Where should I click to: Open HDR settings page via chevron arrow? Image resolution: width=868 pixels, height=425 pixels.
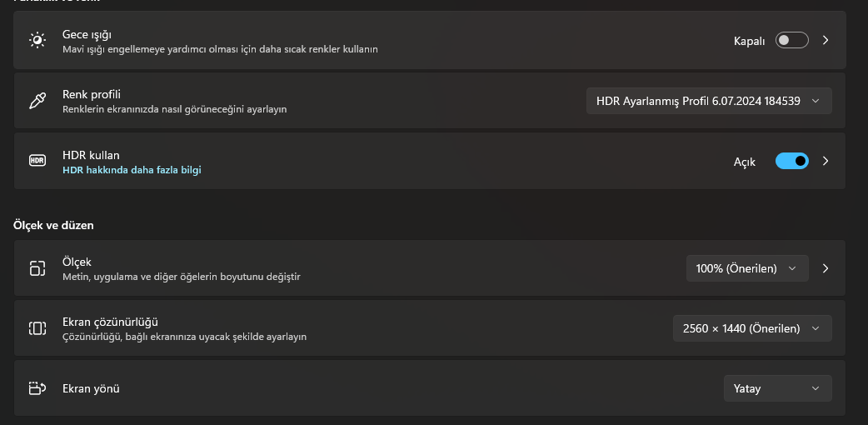click(x=826, y=161)
